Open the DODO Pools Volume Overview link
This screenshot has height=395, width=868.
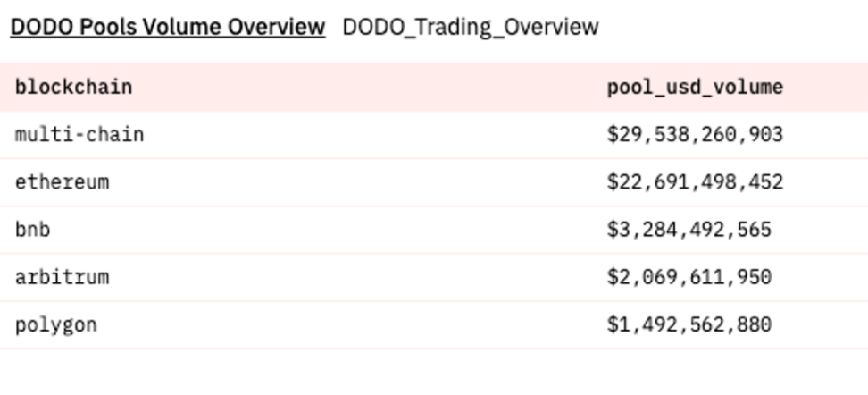pyautogui.click(x=167, y=27)
